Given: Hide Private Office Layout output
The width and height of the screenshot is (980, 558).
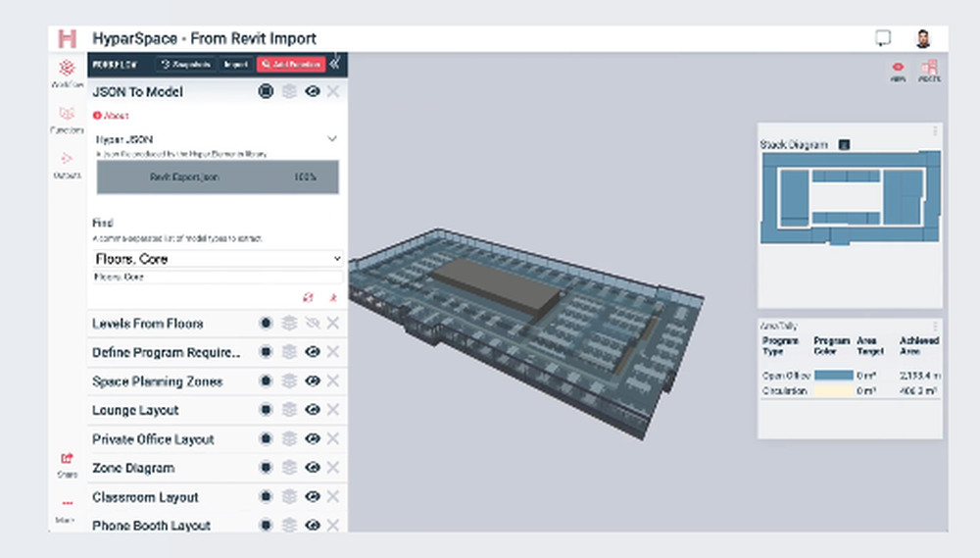Looking at the screenshot, I should [313, 438].
